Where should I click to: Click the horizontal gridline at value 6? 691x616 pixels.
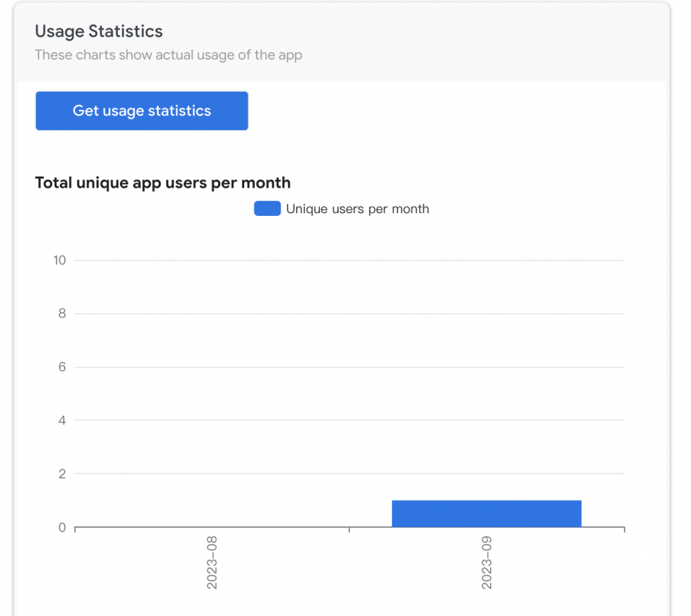click(350, 367)
